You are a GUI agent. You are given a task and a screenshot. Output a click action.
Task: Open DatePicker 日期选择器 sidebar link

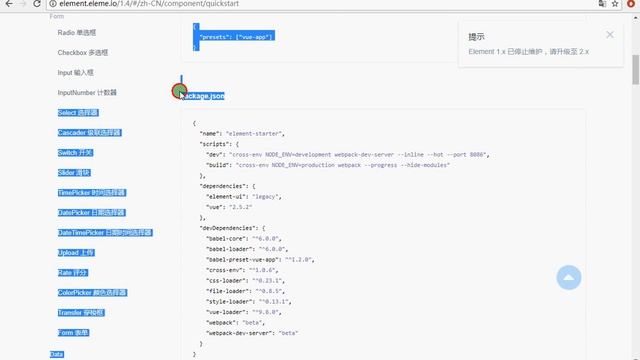point(91,213)
